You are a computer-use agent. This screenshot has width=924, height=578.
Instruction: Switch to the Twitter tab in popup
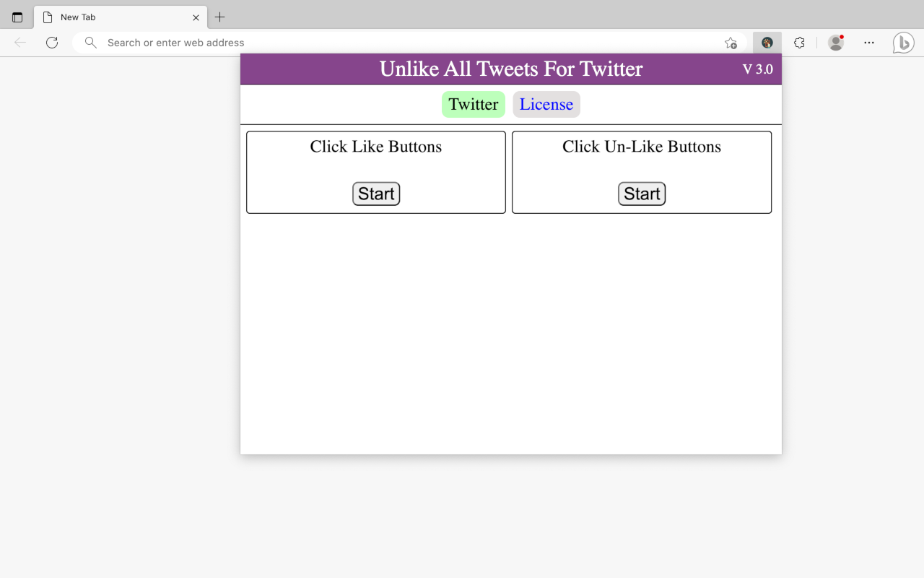pyautogui.click(x=474, y=104)
